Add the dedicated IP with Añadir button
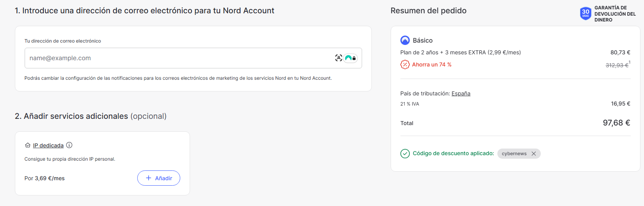This screenshot has width=644, height=206. [159, 178]
